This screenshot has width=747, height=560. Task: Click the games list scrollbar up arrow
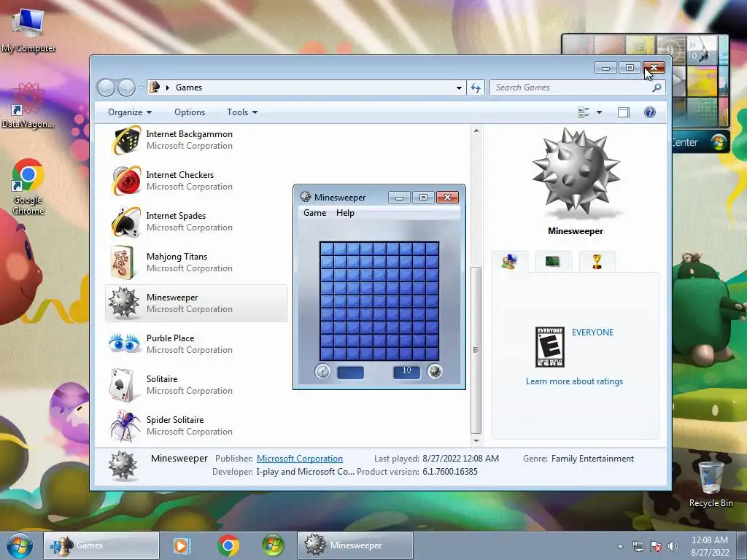[x=476, y=131]
